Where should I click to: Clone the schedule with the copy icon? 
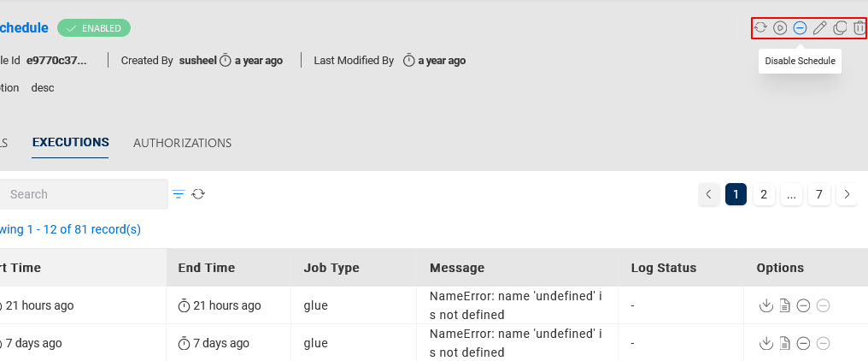tap(840, 28)
